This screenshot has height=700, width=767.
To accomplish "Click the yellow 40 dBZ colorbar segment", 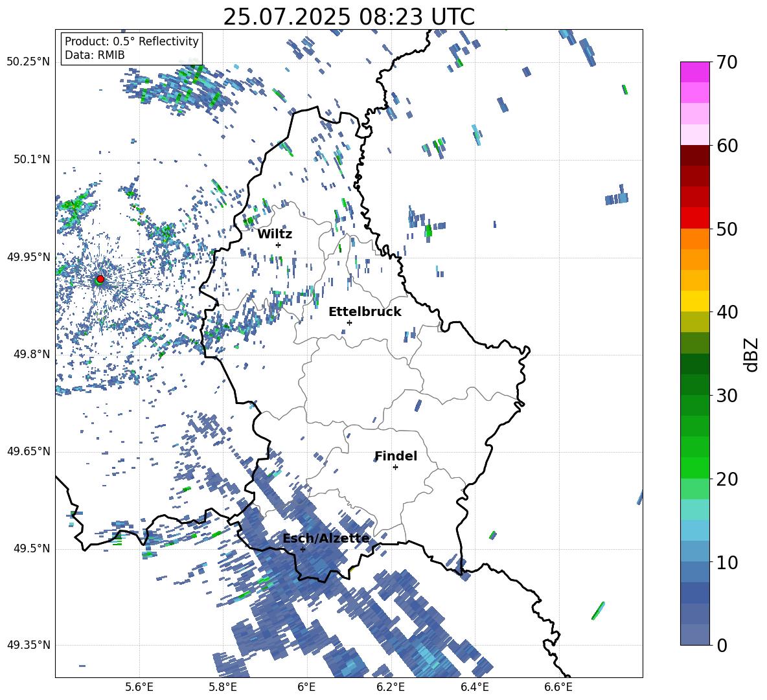I will click(694, 300).
